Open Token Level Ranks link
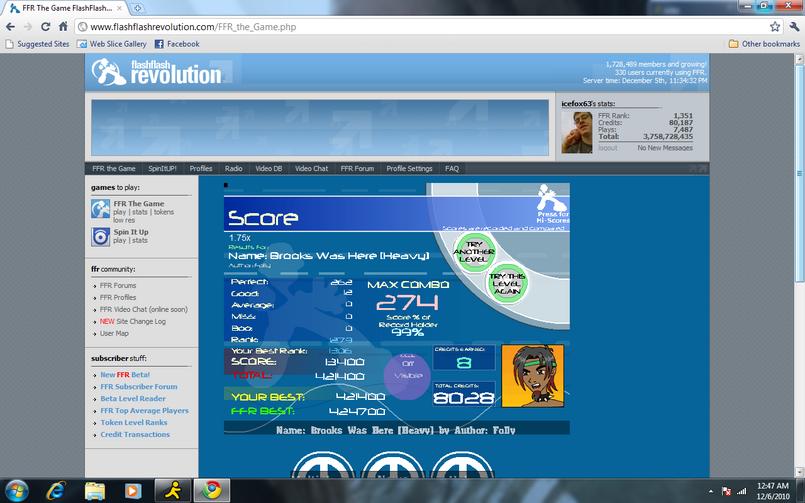805x503 pixels. (x=133, y=422)
